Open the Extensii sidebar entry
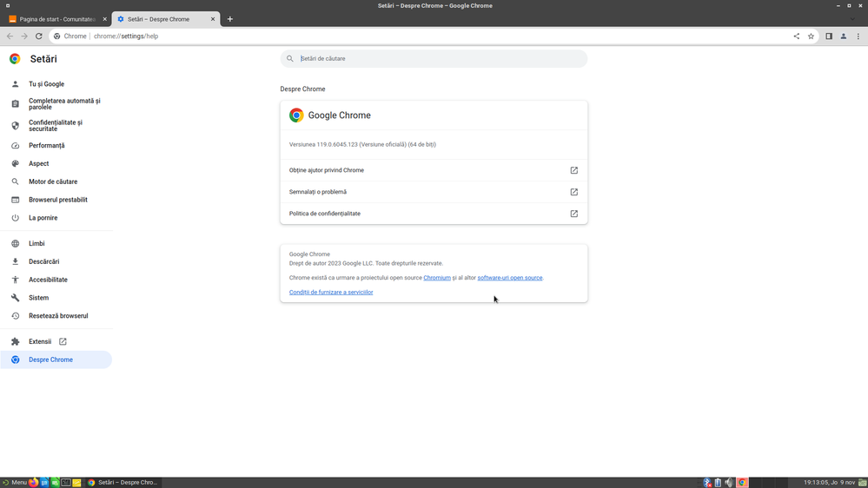 40,341
